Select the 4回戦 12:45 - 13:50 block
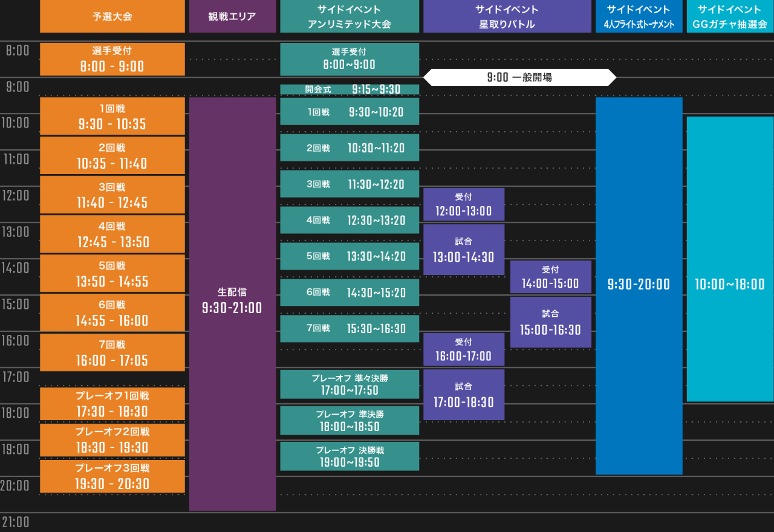774x532 pixels. (x=112, y=234)
